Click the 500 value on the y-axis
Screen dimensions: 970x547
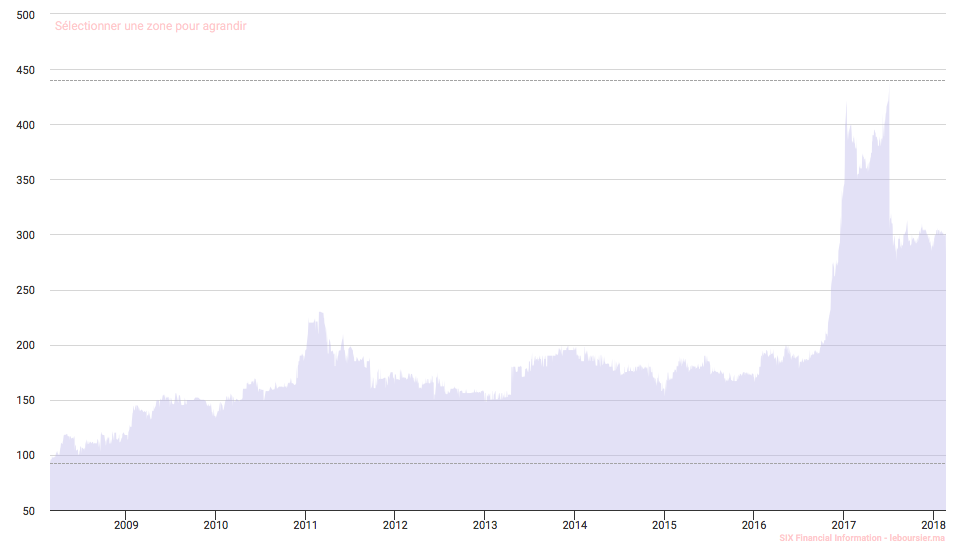(x=26, y=15)
